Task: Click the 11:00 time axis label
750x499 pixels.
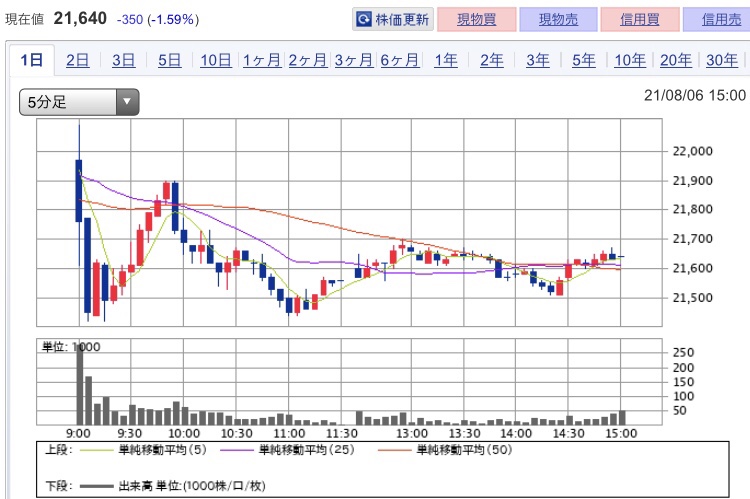Action: [x=289, y=433]
